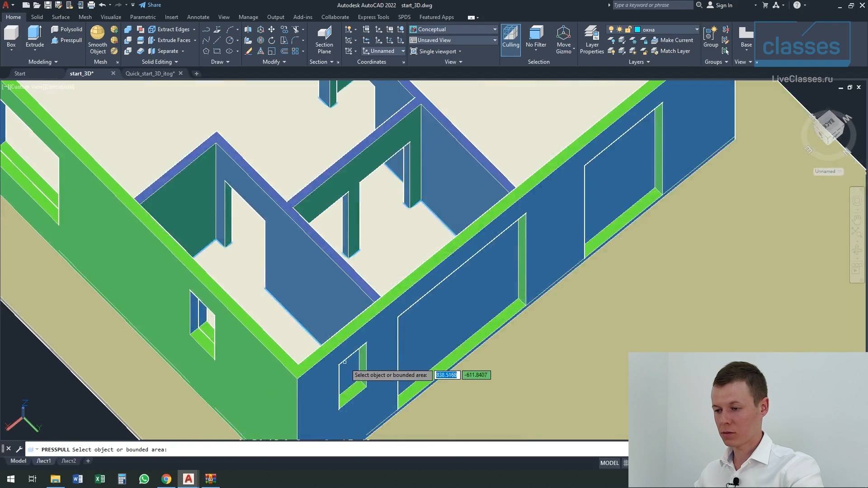Open the Quick_start_3D_itog drawing tab
The width and height of the screenshot is (868, 488).
(x=150, y=74)
